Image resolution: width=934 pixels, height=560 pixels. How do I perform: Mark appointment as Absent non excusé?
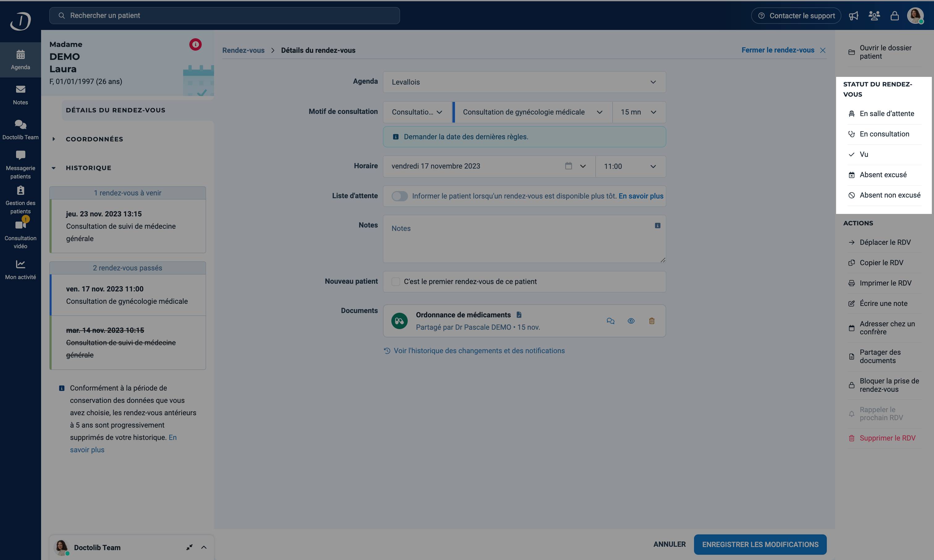885,195
